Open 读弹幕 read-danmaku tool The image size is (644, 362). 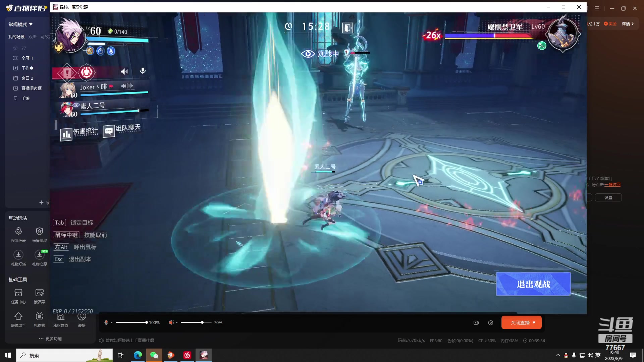click(40, 296)
